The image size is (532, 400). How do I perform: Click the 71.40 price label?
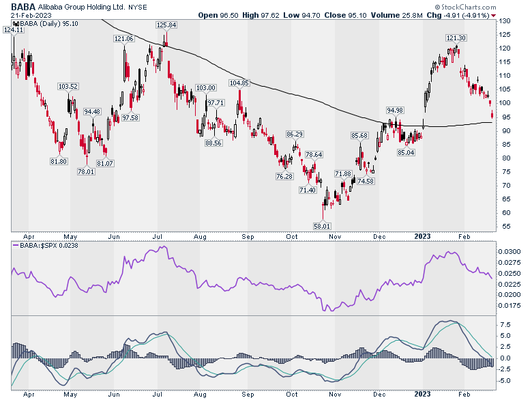pos(308,190)
